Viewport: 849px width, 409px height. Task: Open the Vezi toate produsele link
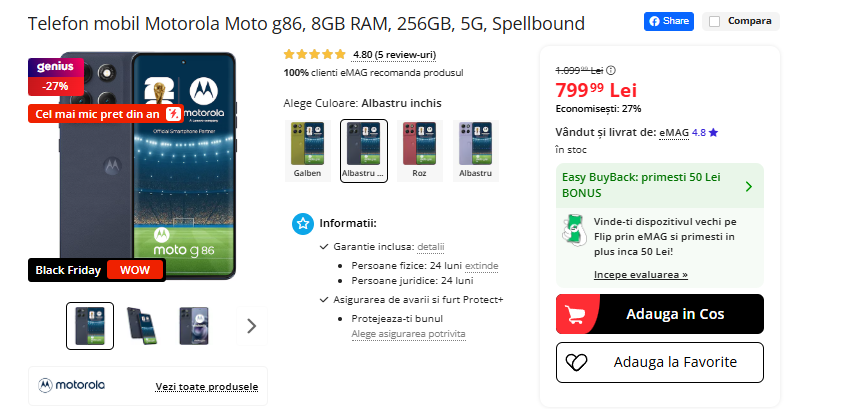(x=207, y=386)
